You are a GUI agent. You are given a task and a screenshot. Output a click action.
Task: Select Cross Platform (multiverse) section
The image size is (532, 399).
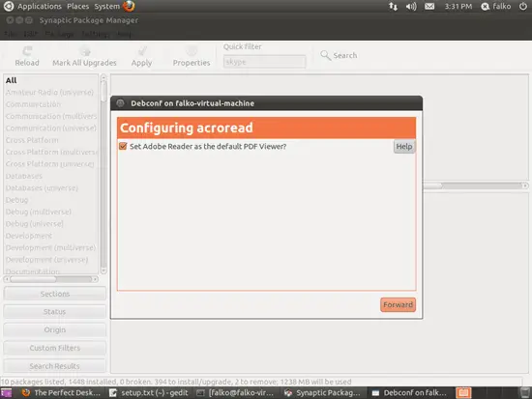(x=51, y=152)
